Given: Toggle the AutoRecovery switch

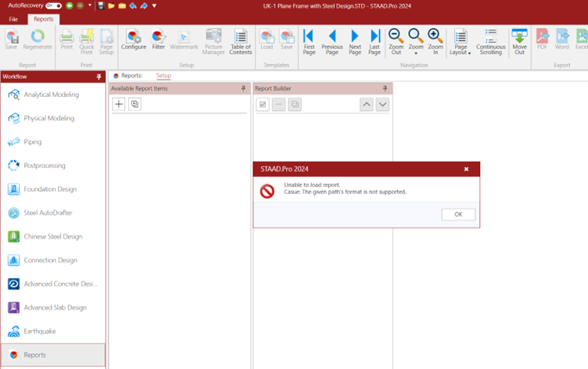Looking at the screenshot, I should point(54,5).
